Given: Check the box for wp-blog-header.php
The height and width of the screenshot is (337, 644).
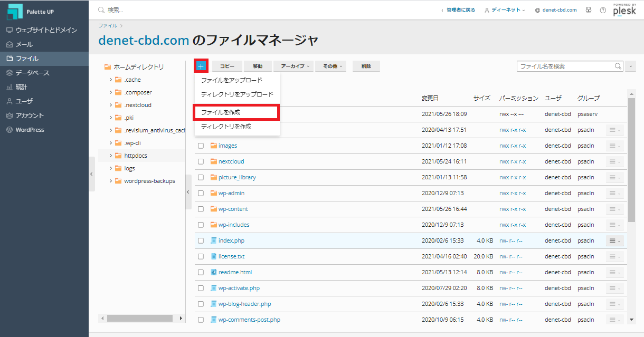Looking at the screenshot, I should 201,304.
